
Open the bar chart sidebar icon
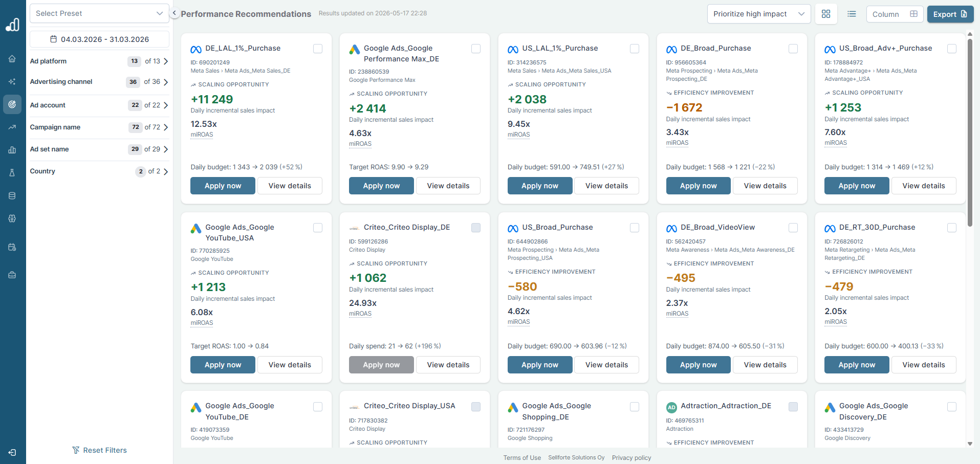pos(12,150)
